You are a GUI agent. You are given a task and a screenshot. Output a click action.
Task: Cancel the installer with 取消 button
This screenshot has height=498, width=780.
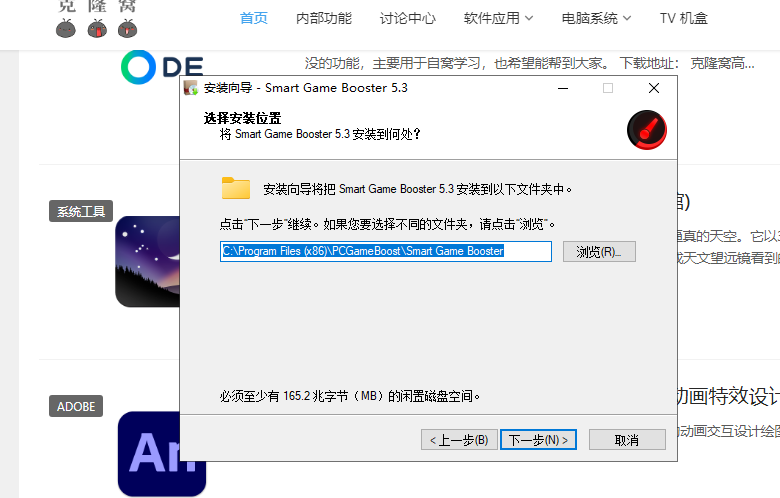[627, 440]
